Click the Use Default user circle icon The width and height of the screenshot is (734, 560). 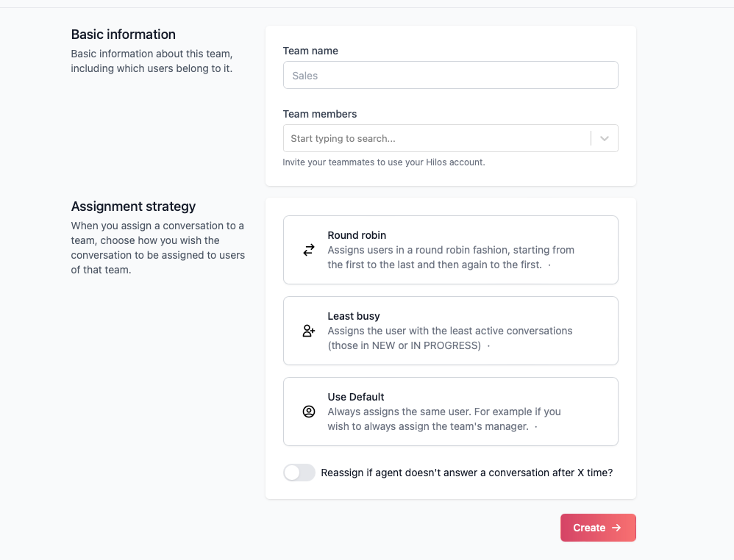click(x=309, y=412)
